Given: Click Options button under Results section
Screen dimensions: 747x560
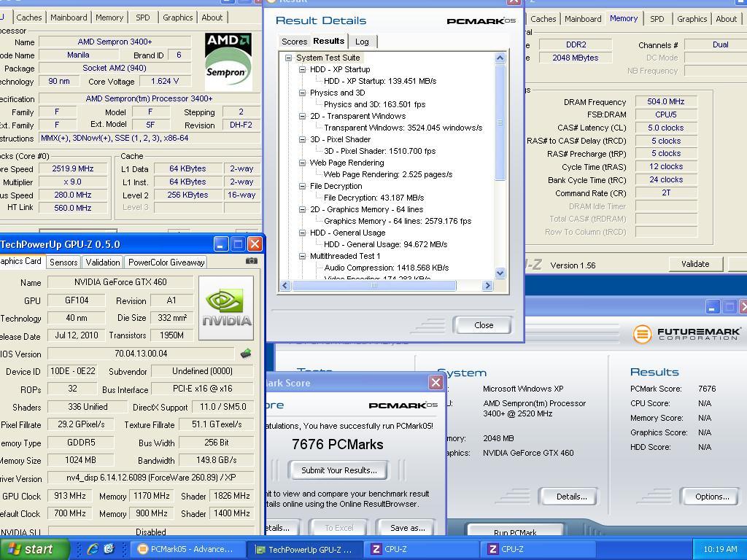Looking at the screenshot, I should coord(712,497).
